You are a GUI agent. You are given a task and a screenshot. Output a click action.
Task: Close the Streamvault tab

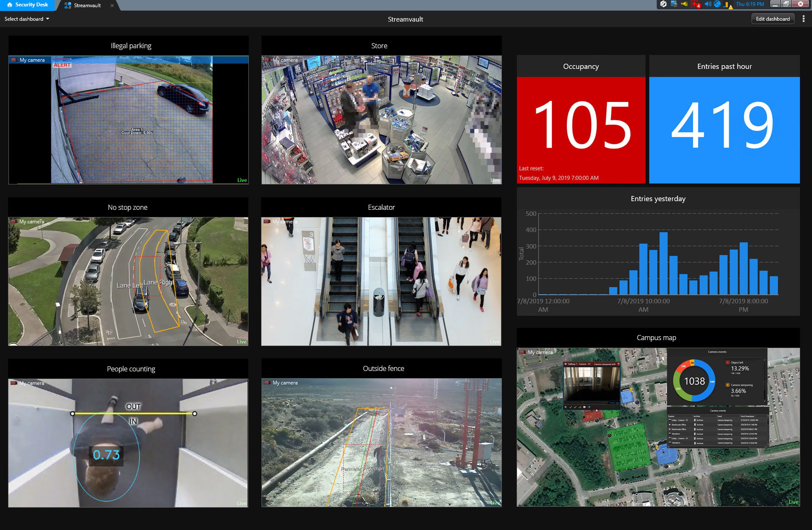[112, 5]
